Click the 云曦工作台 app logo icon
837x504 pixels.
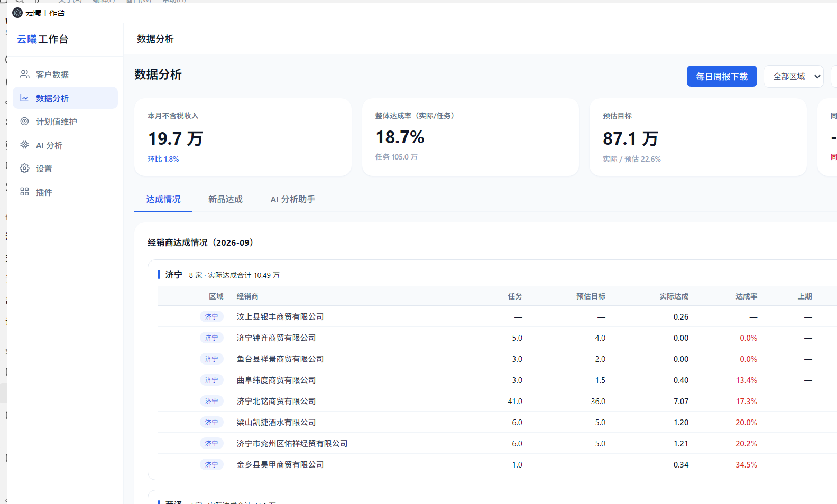point(17,13)
